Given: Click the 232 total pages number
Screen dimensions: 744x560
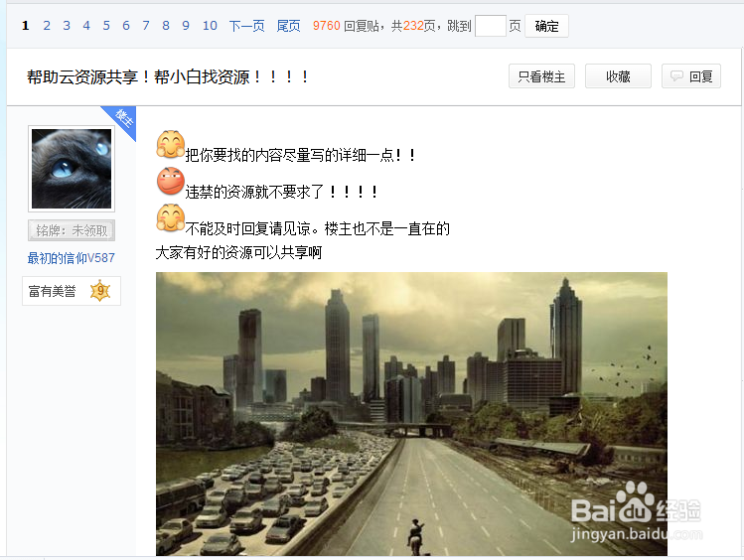Looking at the screenshot, I should pos(413,26).
